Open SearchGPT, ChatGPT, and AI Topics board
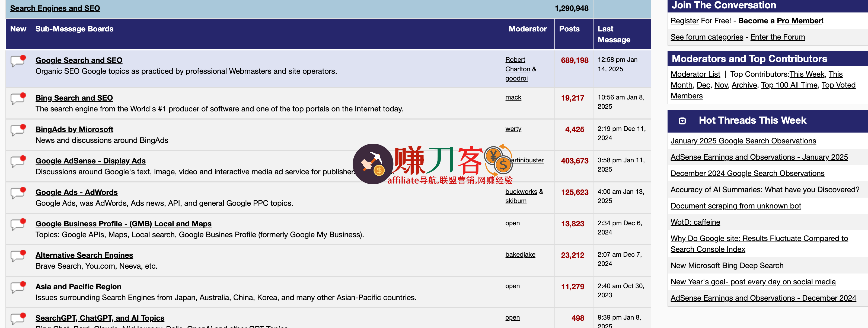868x328 pixels. [x=100, y=318]
